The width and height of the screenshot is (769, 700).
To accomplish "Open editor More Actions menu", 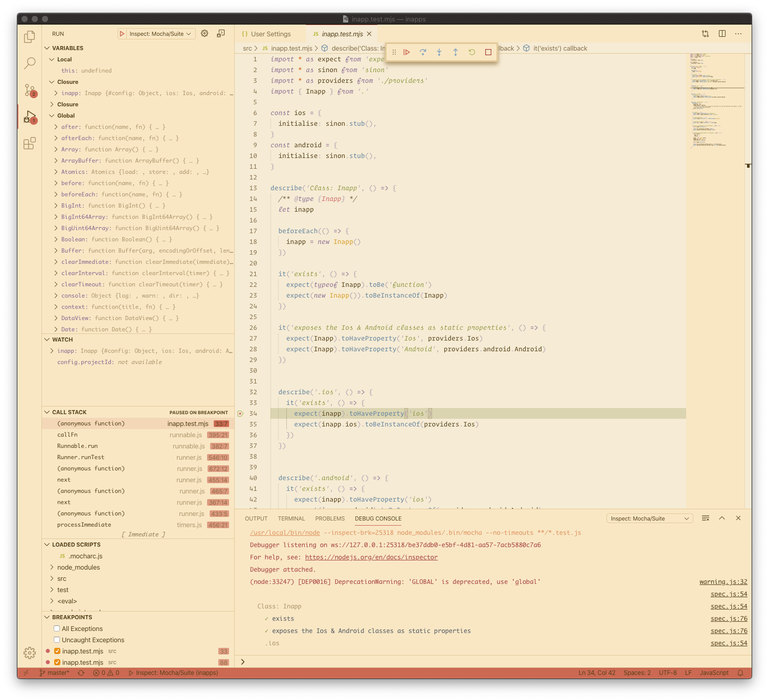I will (x=738, y=34).
